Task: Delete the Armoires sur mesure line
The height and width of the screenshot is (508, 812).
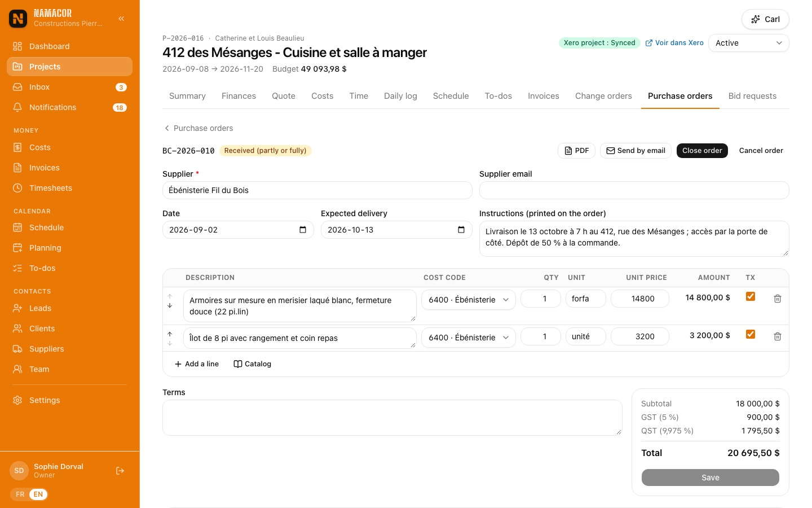Action: [777, 299]
